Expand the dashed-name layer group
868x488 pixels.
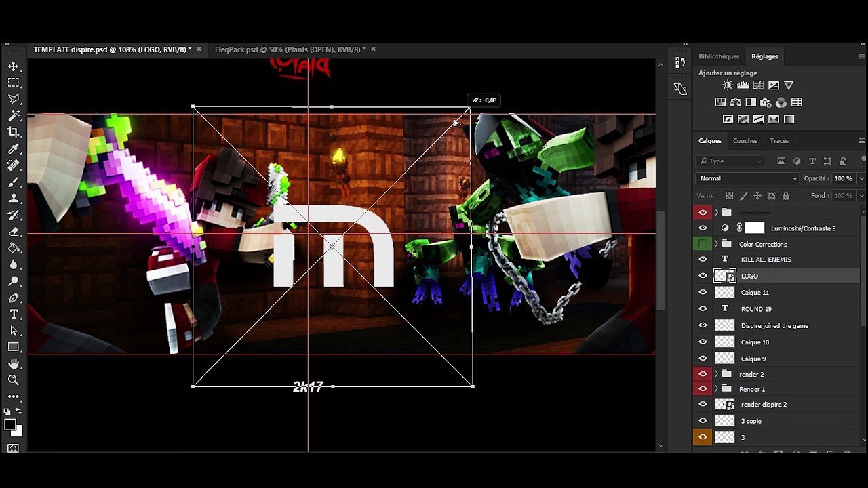tap(716, 212)
